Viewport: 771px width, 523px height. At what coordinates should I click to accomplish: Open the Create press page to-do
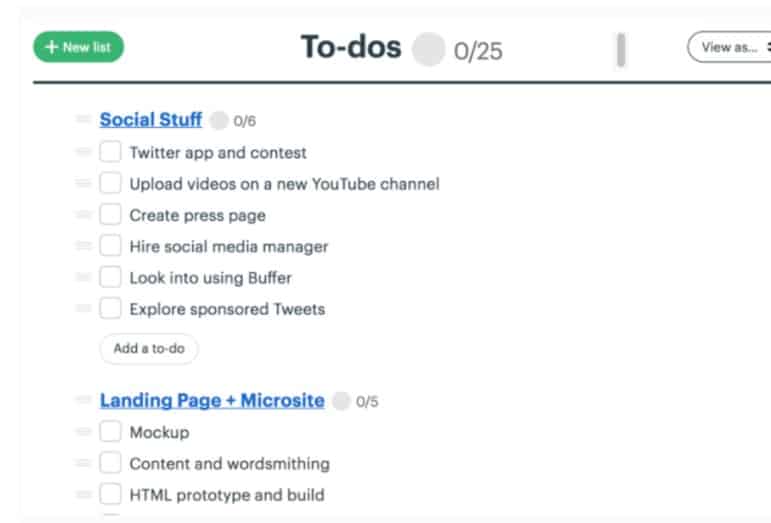click(198, 216)
